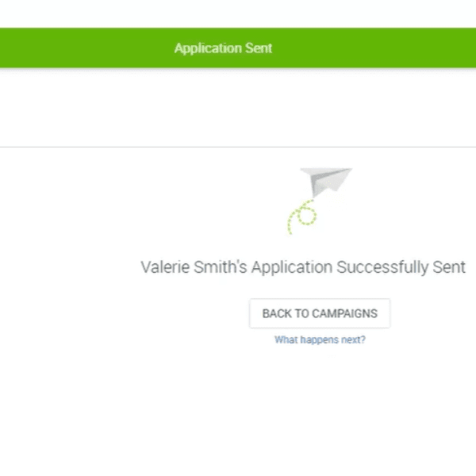476x476 pixels.
Task: Click the word 'CAMPAIGNS' on the button
Action: pos(344,313)
